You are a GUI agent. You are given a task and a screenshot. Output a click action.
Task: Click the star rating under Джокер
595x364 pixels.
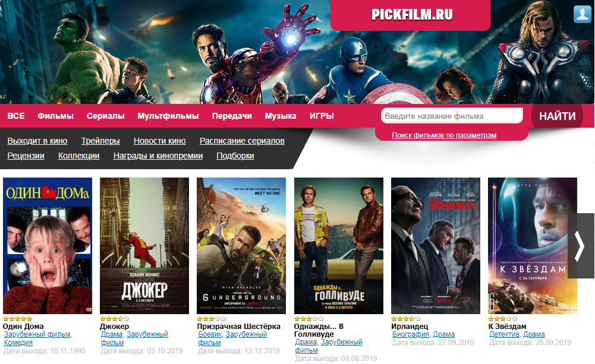(115, 319)
